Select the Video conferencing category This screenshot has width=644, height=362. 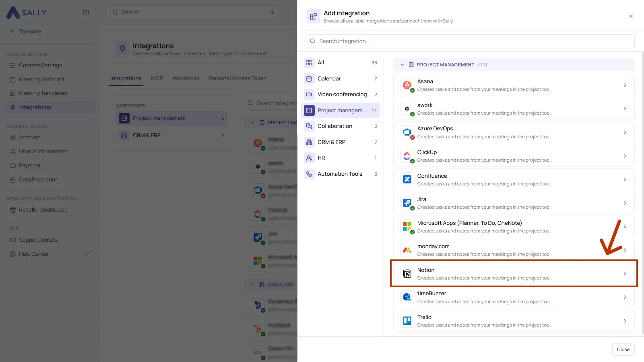click(x=341, y=95)
